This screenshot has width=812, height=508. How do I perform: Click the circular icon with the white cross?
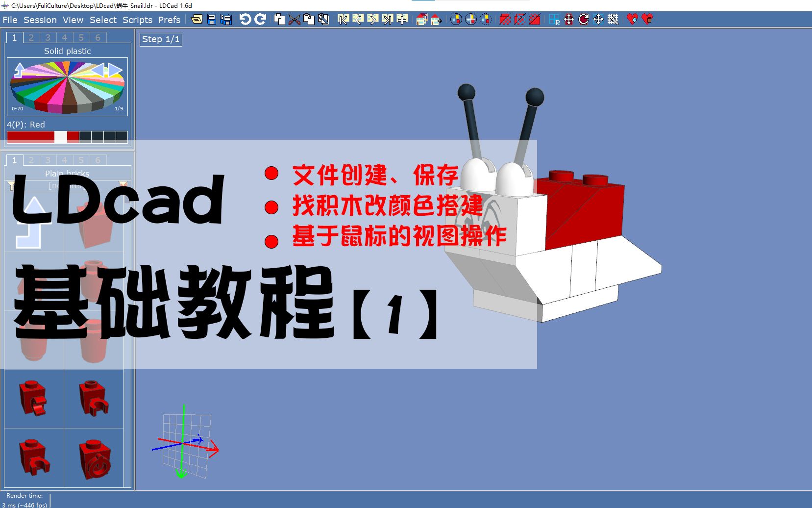pyautogui.click(x=470, y=19)
